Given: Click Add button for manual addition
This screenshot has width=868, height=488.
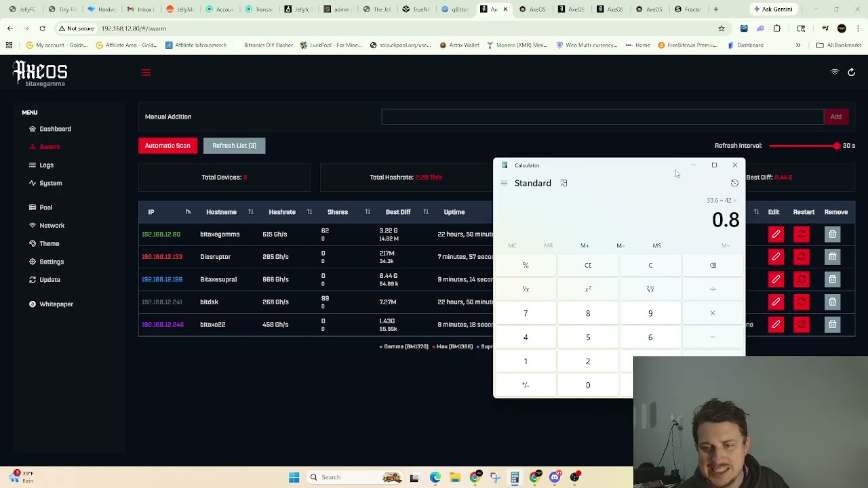Looking at the screenshot, I should pyautogui.click(x=835, y=117).
